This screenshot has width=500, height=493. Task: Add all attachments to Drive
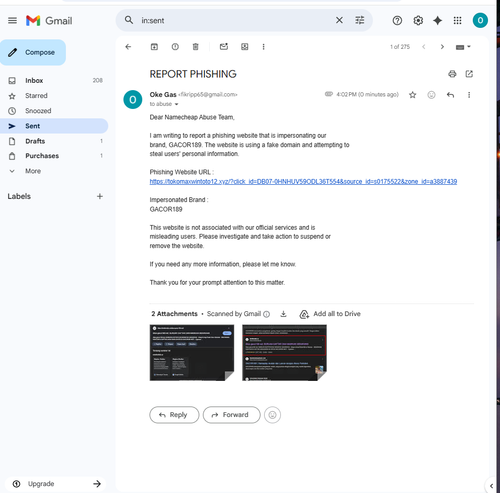330,314
